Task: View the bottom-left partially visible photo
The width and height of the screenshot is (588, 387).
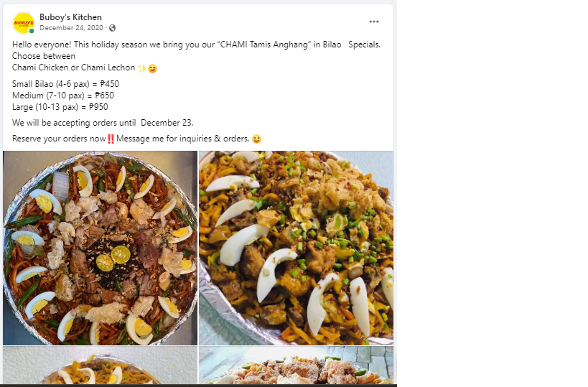Action: (x=100, y=366)
